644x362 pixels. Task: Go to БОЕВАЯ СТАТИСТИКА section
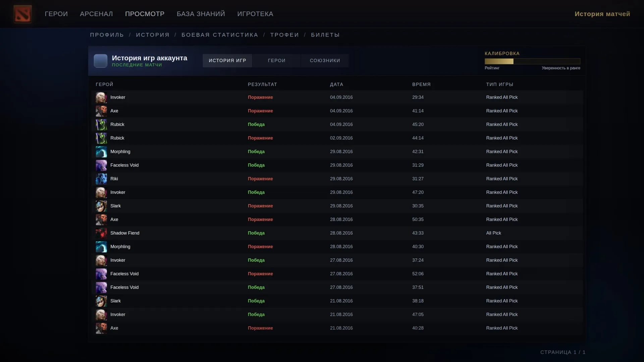(x=220, y=35)
